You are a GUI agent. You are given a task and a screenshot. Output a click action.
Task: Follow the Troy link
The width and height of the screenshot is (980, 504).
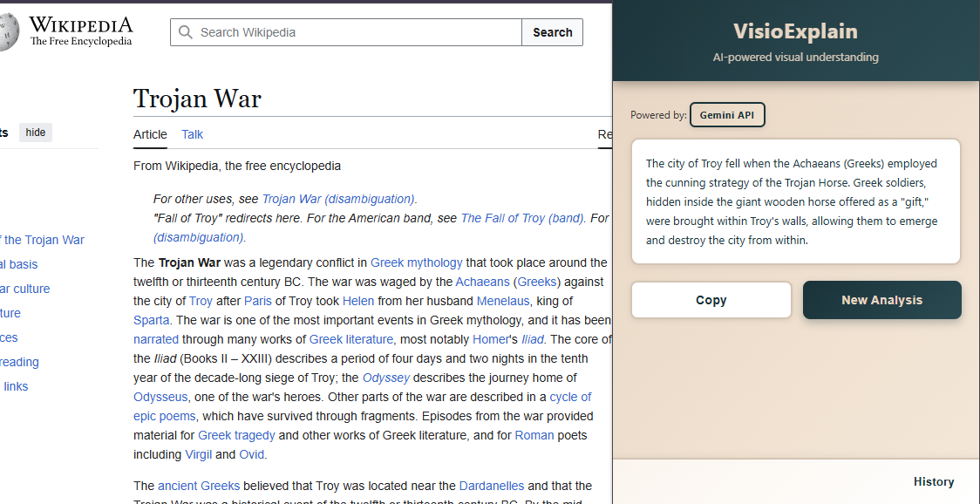pyautogui.click(x=201, y=301)
